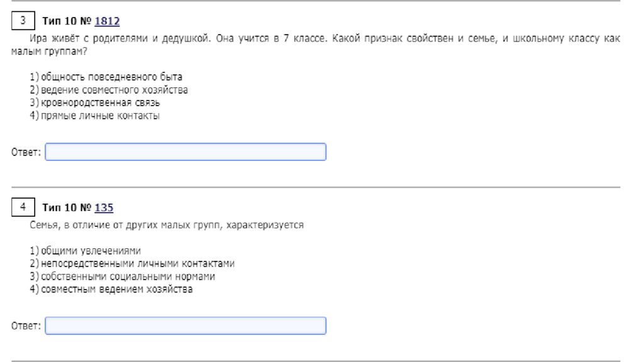Open task link number 135
The image size is (644, 362).
pyautogui.click(x=104, y=207)
